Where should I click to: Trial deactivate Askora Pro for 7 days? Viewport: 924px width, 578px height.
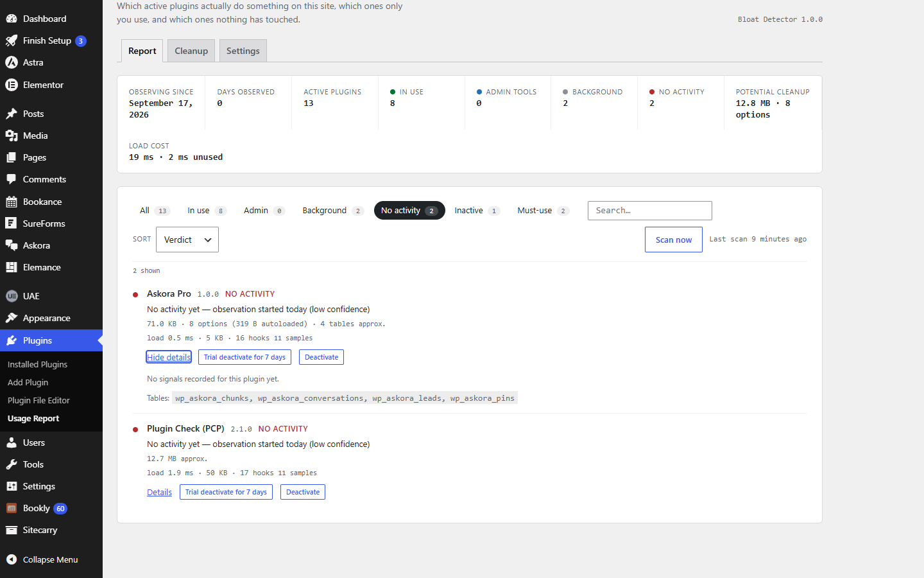point(244,357)
